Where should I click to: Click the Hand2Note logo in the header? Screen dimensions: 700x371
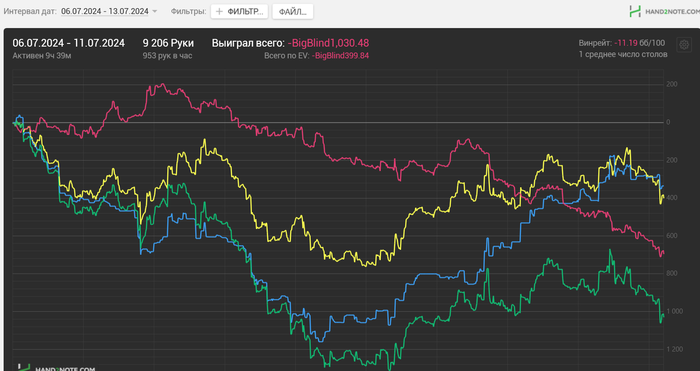click(x=664, y=12)
